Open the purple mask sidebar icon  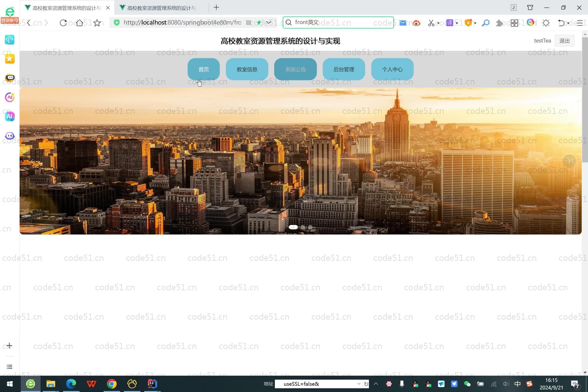pyautogui.click(x=10, y=136)
